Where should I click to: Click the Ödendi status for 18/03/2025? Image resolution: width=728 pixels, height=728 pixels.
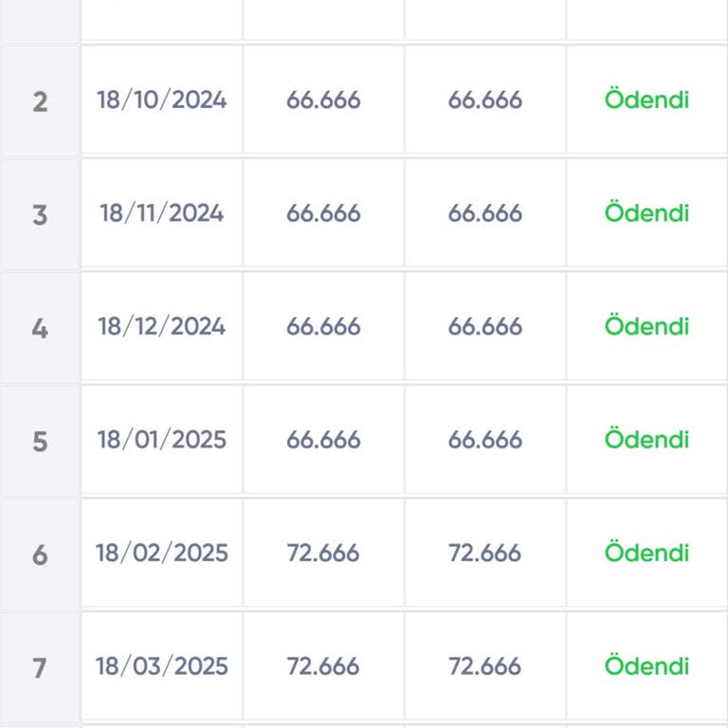646,666
